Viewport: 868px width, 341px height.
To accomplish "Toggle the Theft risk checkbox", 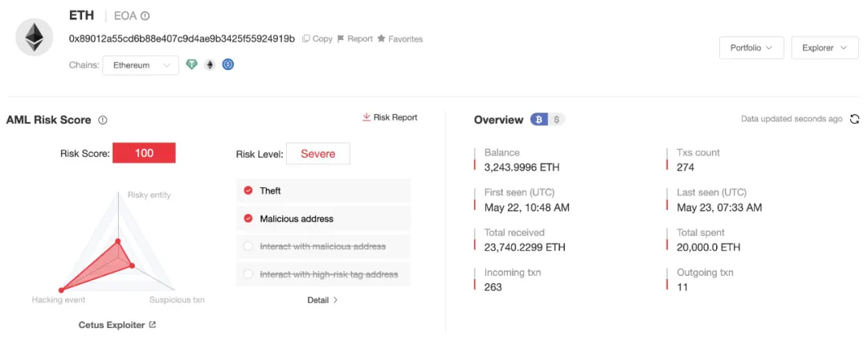I will 248,191.
